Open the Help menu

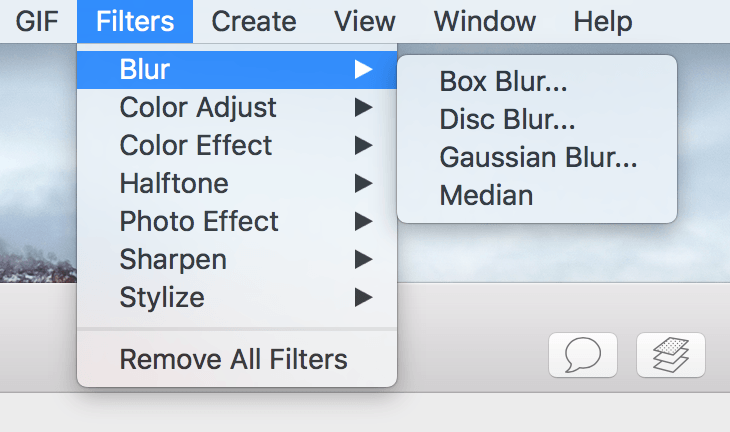tap(603, 21)
